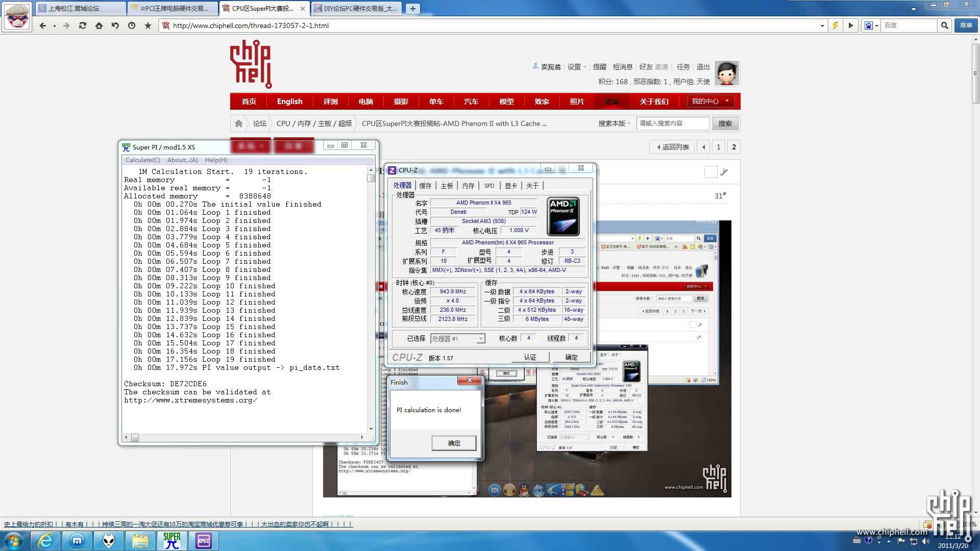The height and width of the screenshot is (551, 980).
Task: Click the browser forward arrow
Action: coord(66,26)
